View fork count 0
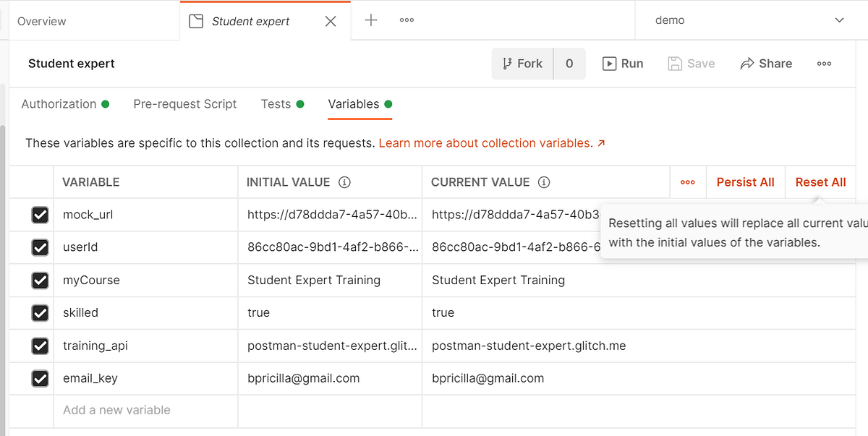The width and height of the screenshot is (868, 436). coord(569,64)
